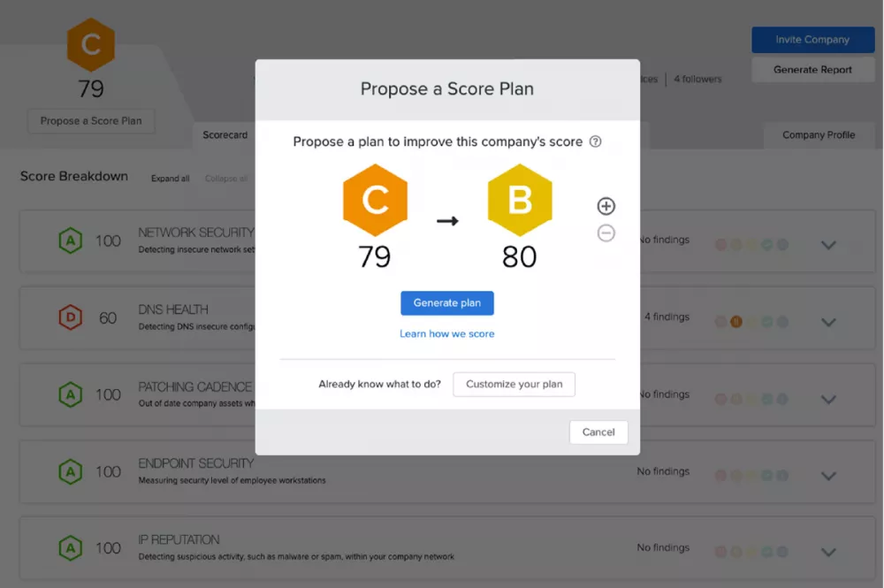
Task: Click the minus icon to lower target score
Action: pos(606,233)
